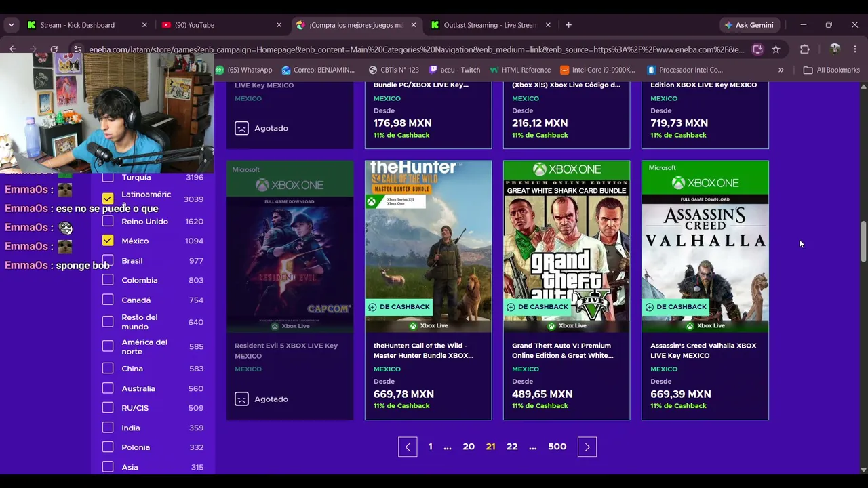This screenshot has height=488, width=868.
Task: Open the HTML Reference bookmark
Action: click(x=520, y=70)
